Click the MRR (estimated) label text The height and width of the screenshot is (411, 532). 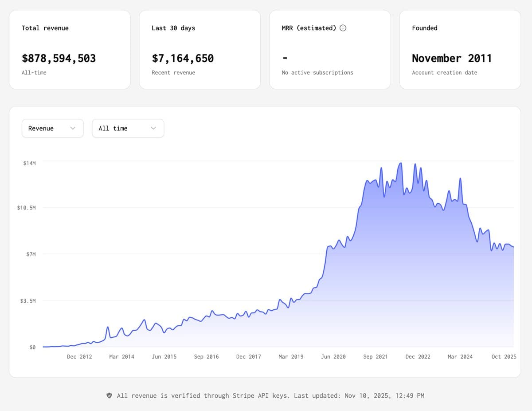click(x=309, y=28)
